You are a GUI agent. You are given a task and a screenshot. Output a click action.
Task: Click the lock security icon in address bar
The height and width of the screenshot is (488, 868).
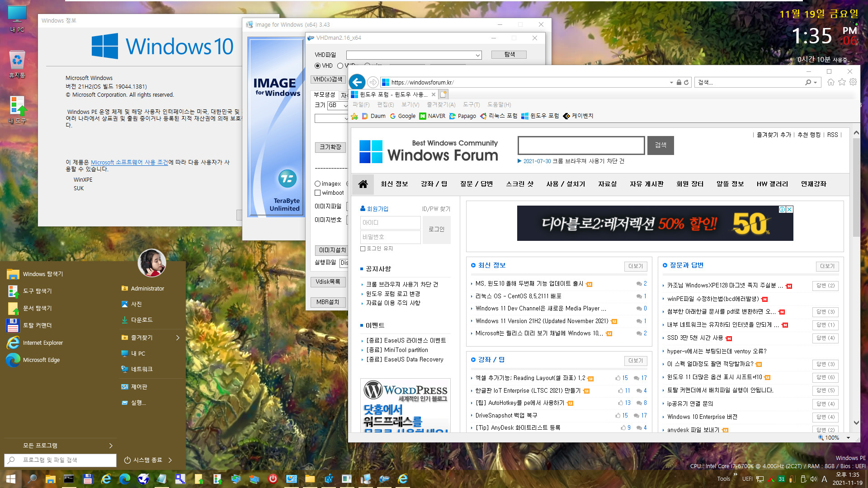[x=679, y=82]
